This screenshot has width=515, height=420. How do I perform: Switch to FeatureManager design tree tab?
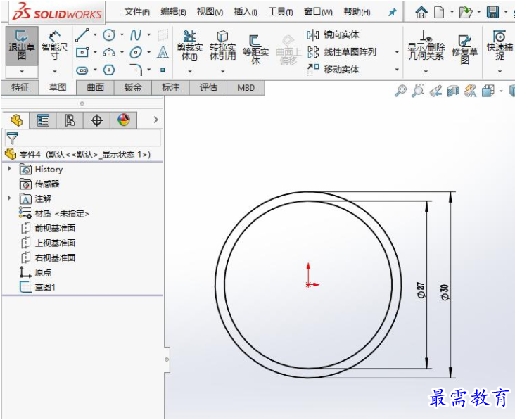coord(16,120)
